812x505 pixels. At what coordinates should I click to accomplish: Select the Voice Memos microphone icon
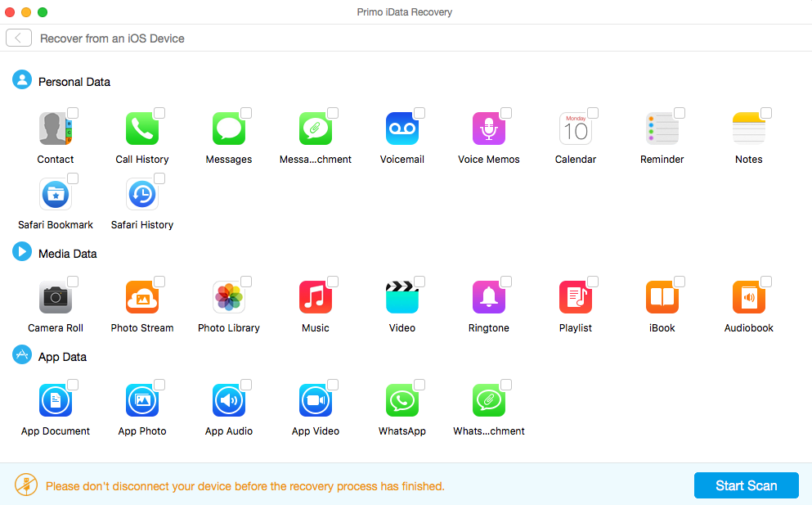pos(488,129)
